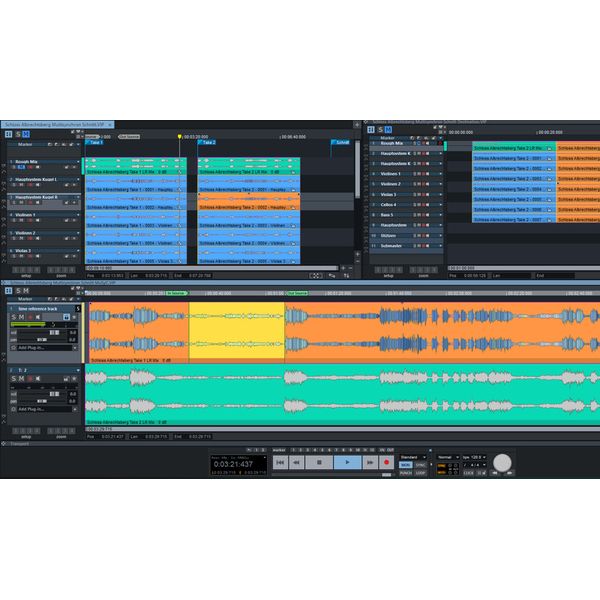Start playback with the transport Play button
This screenshot has width=600, height=600.
pyautogui.click(x=347, y=462)
